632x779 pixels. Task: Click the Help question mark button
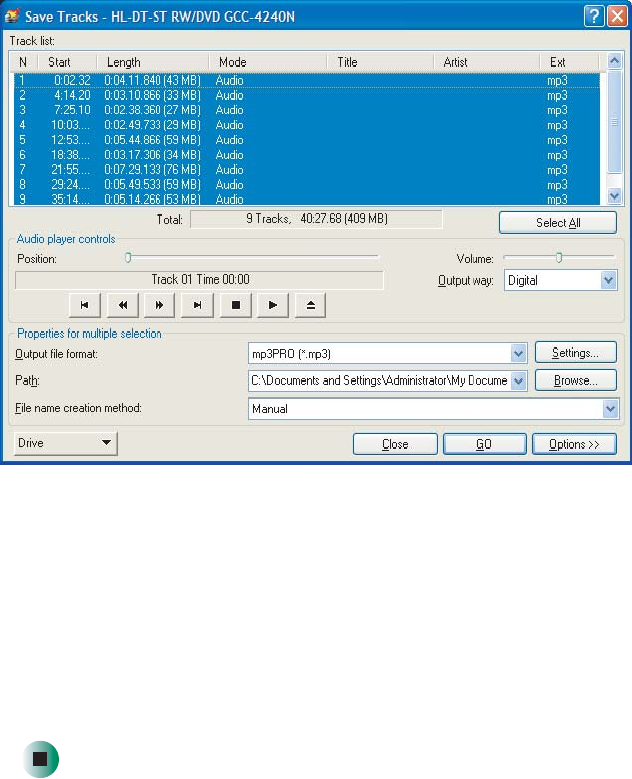point(594,16)
